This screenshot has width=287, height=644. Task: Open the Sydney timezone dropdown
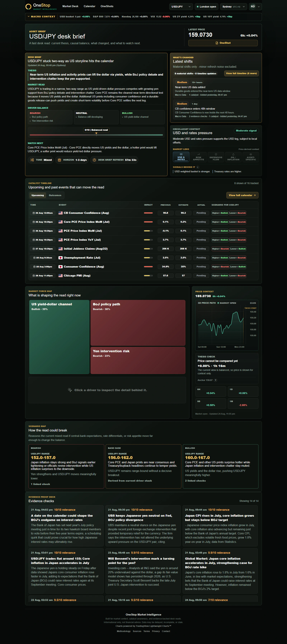tap(233, 6)
